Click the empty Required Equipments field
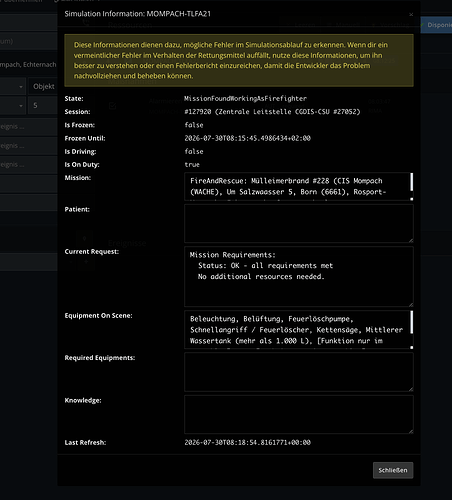The image size is (452, 500). [x=299, y=372]
